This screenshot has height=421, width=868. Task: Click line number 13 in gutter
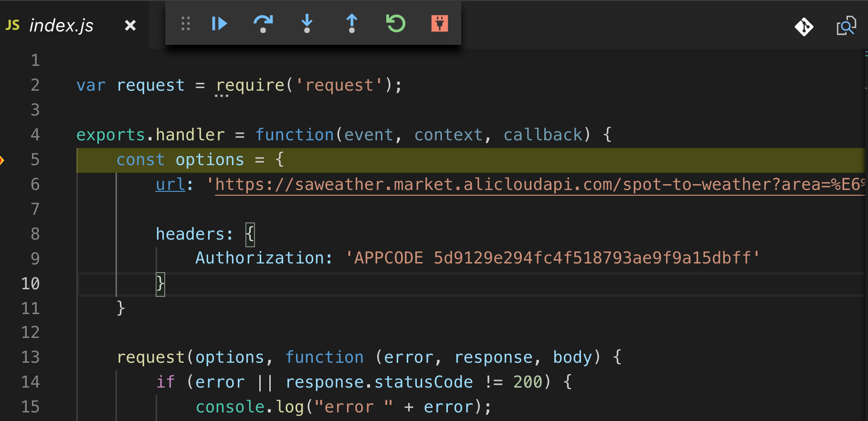(31, 357)
